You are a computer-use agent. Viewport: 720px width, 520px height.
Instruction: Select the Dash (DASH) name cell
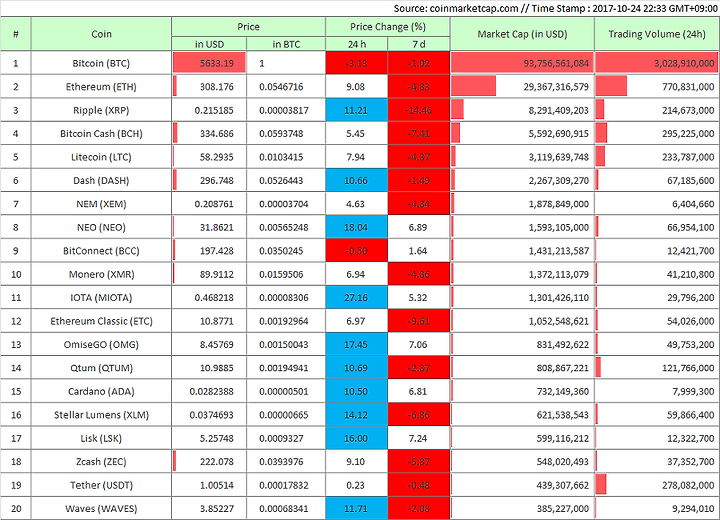pos(101,181)
